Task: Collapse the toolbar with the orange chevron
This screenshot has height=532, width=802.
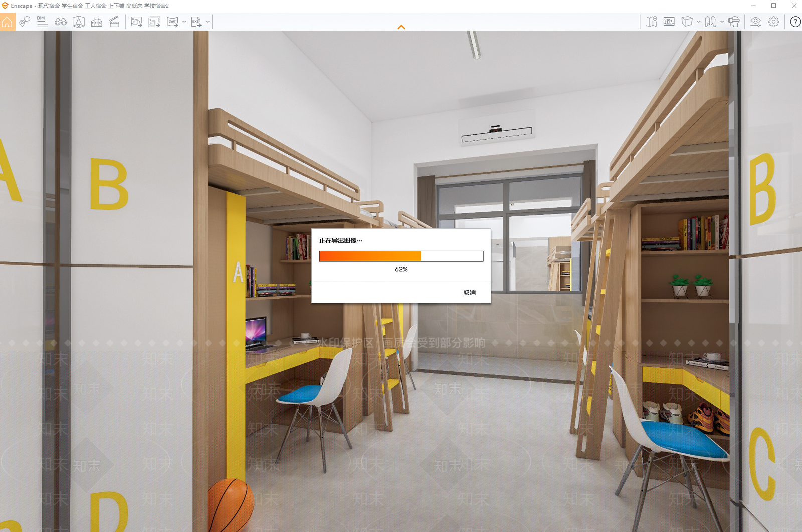Action: pyautogui.click(x=401, y=27)
